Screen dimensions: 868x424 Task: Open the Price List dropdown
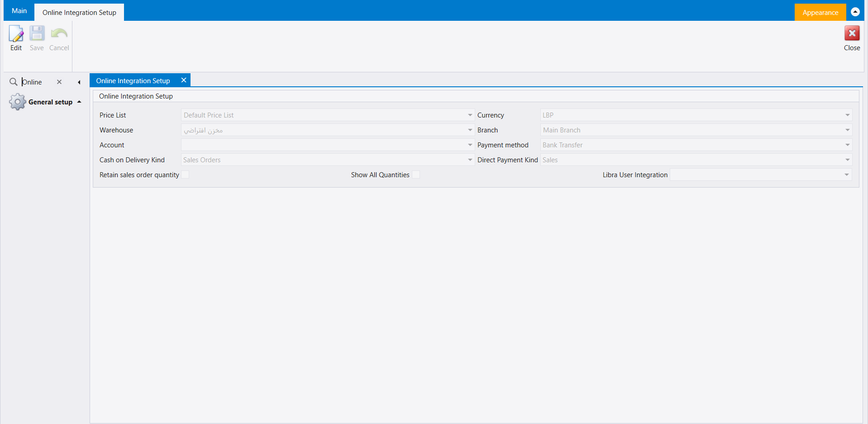point(470,115)
